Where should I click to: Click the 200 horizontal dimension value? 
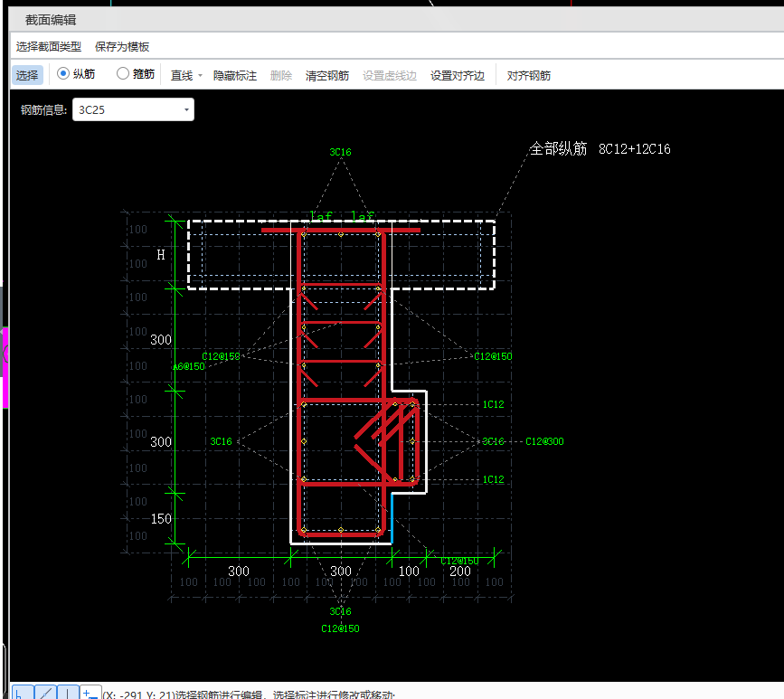460,571
